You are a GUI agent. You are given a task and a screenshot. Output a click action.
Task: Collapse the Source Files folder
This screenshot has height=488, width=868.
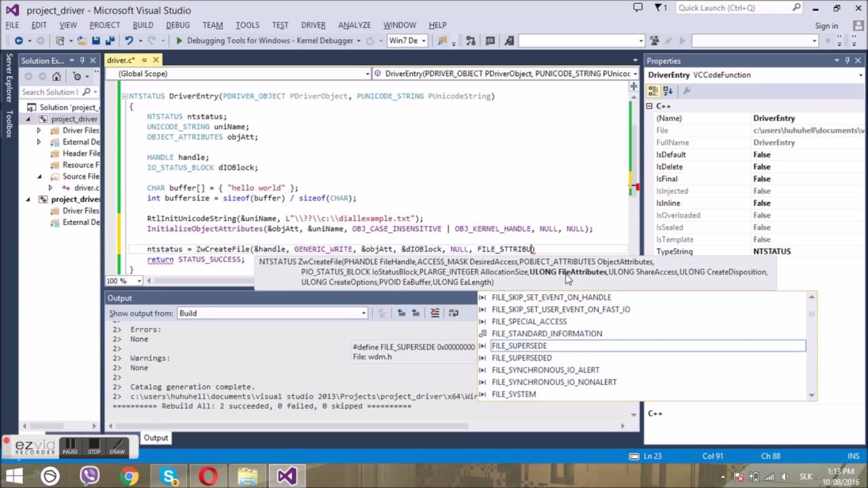click(x=39, y=176)
